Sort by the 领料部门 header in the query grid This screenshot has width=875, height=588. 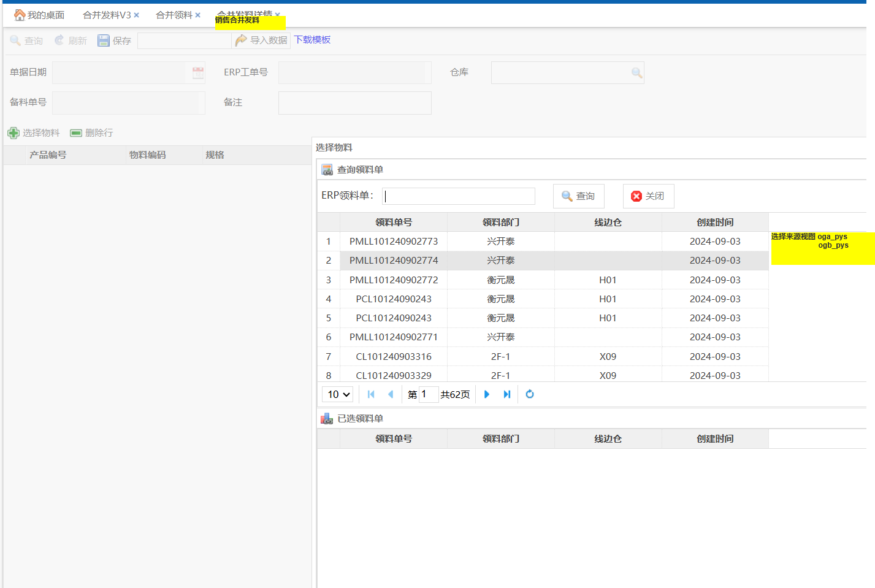tap(501, 222)
